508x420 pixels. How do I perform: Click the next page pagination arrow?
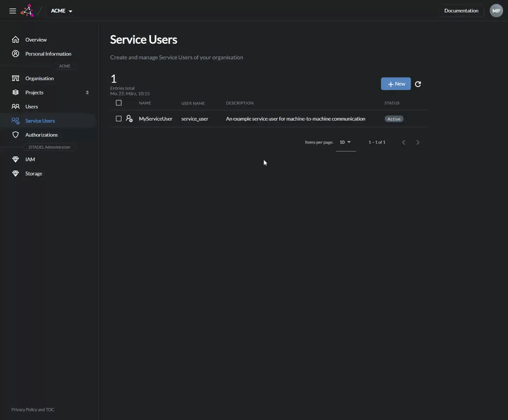[418, 142]
